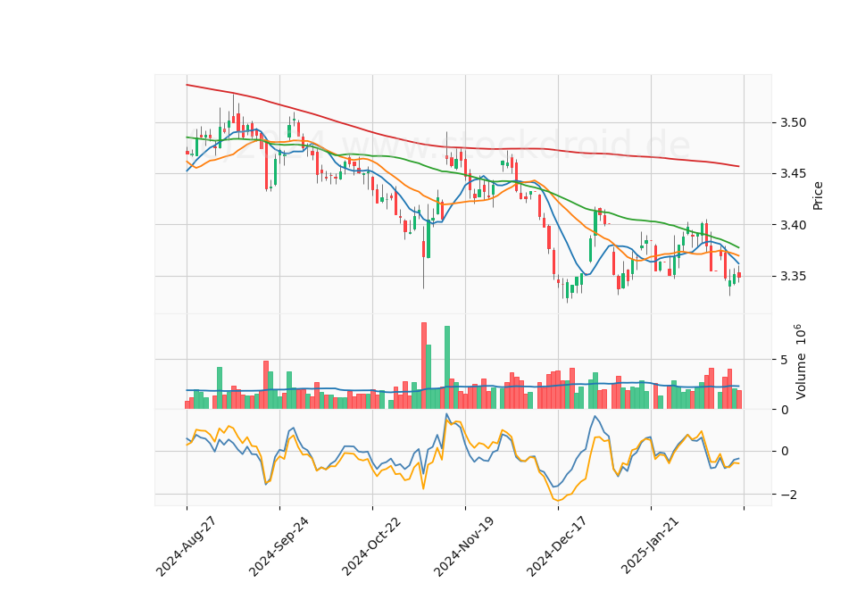
Task: Click the 5 tick on volume axis
Action: (x=785, y=360)
